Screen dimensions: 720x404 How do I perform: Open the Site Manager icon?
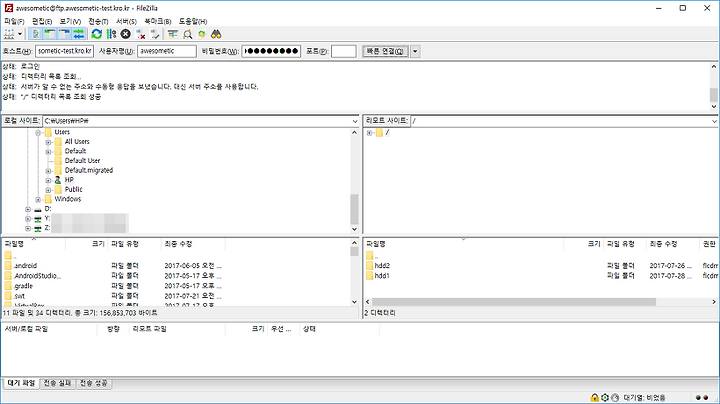click(9, 34)
